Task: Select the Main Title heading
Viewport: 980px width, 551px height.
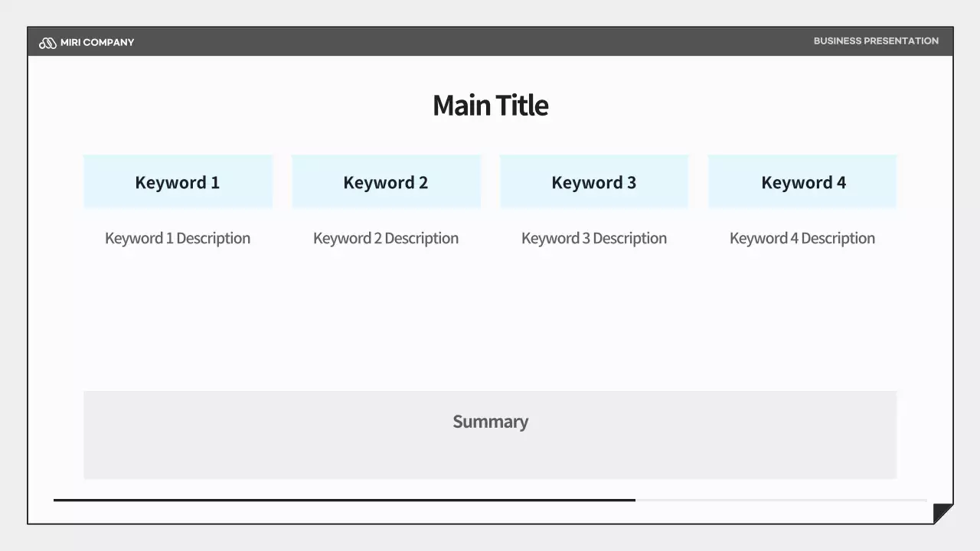Action: click(x=490, y=106)
